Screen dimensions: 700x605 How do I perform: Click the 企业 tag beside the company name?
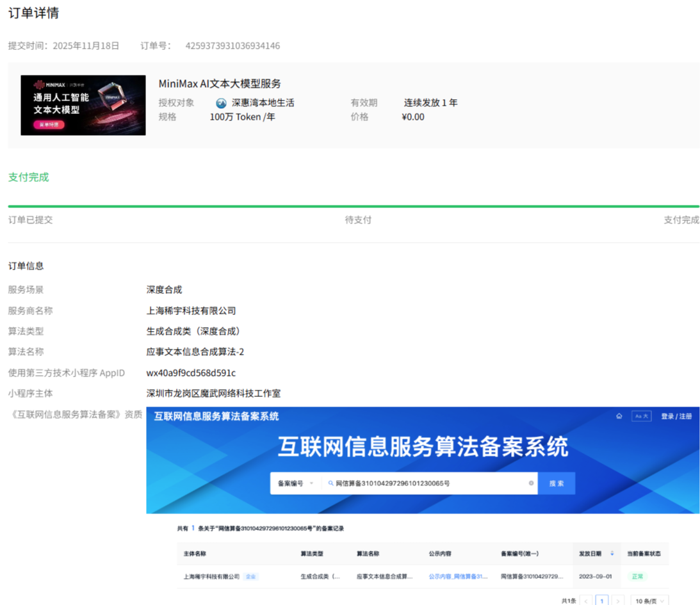coord(250,576)
